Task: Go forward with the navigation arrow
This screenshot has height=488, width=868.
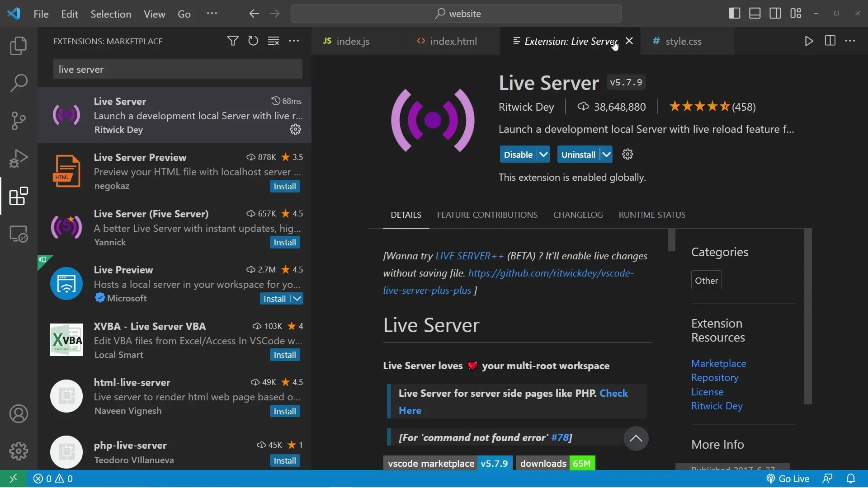Action: click(x=274, y=14)
